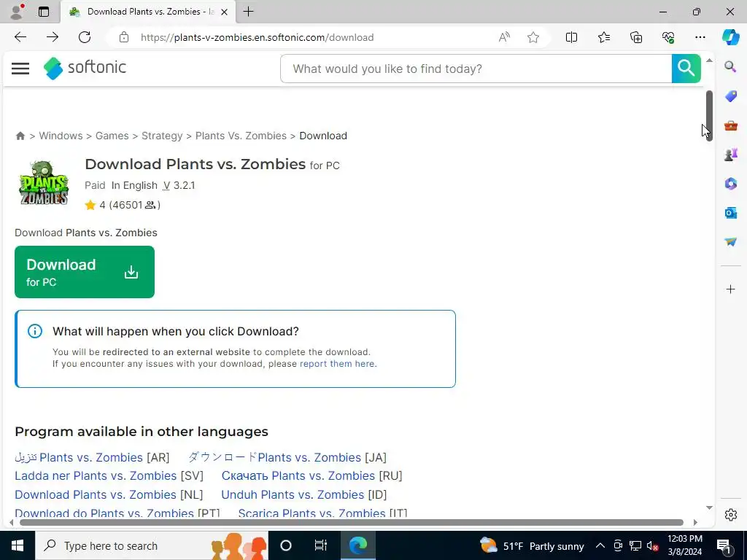This screenshot has width=747, height=560.
Task: Open the tab actions menu icon
Action: [44, 12]
